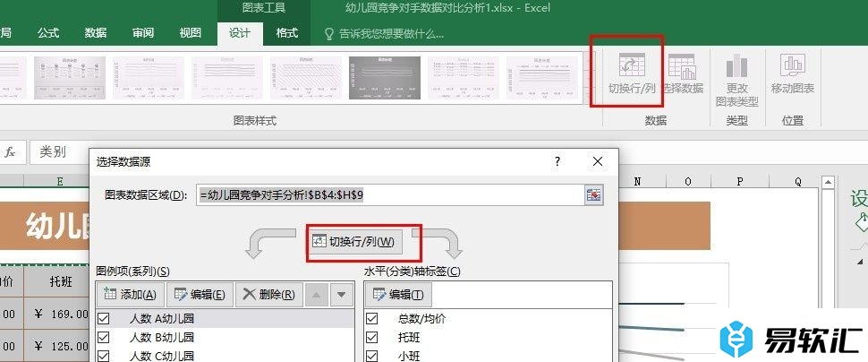
Task: Click the cell showing ¥ 169.00
Action: (x=56, y=315)
